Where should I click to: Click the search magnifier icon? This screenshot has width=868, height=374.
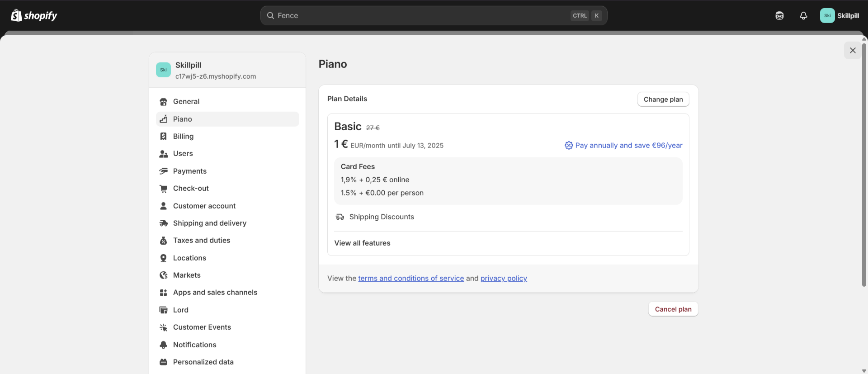(270, 15)
